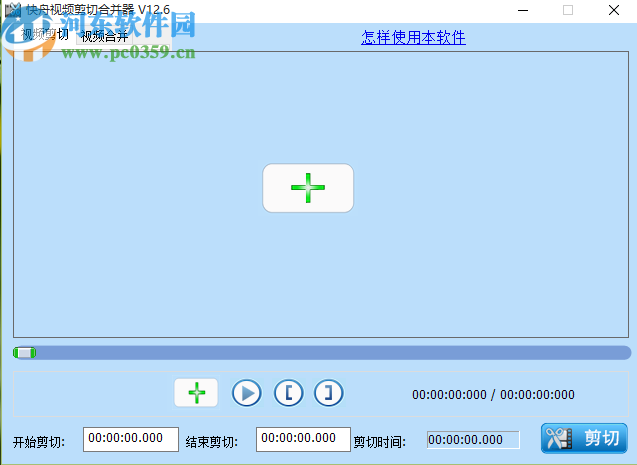
Task: Click the green progress slider handle
Action: coord(25,352)
